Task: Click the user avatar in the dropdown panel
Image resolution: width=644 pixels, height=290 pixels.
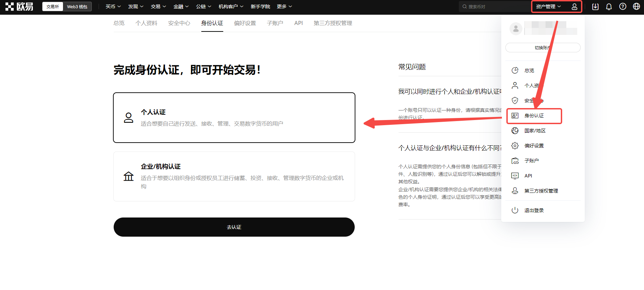Action: pyautogui.click(x=516, y=29)
